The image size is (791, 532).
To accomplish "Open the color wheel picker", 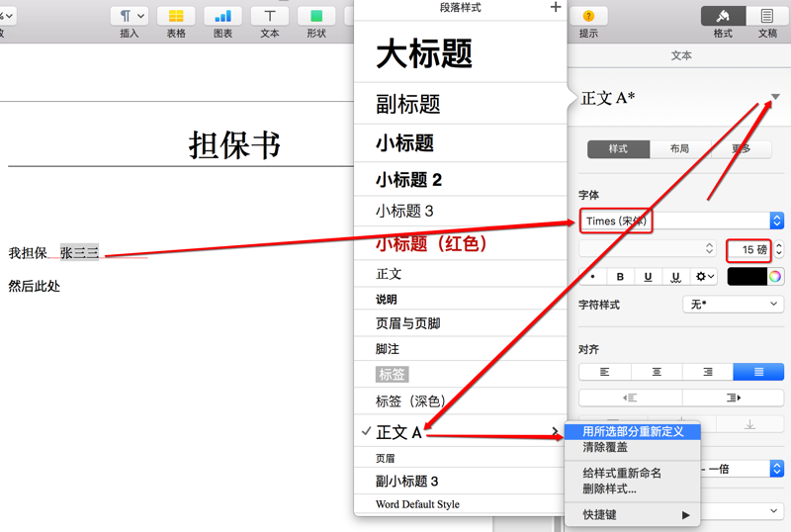I will tap(775, 276).
